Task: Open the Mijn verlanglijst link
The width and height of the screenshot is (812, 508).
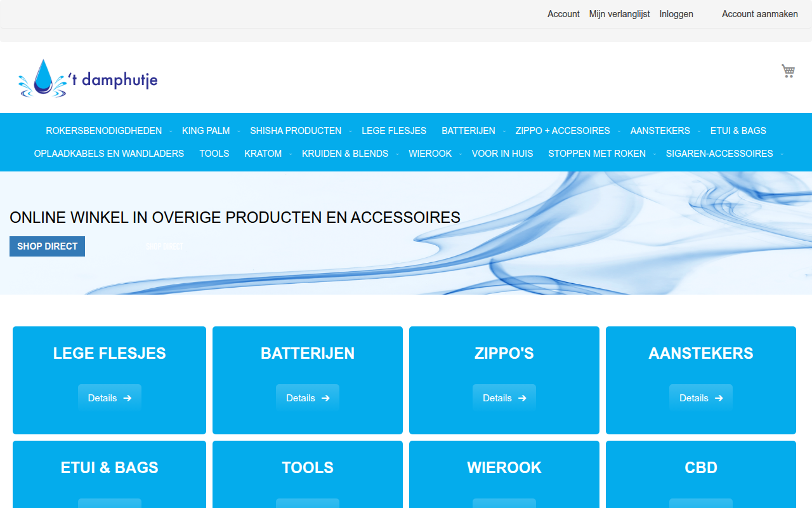Action: click(619, 14)
